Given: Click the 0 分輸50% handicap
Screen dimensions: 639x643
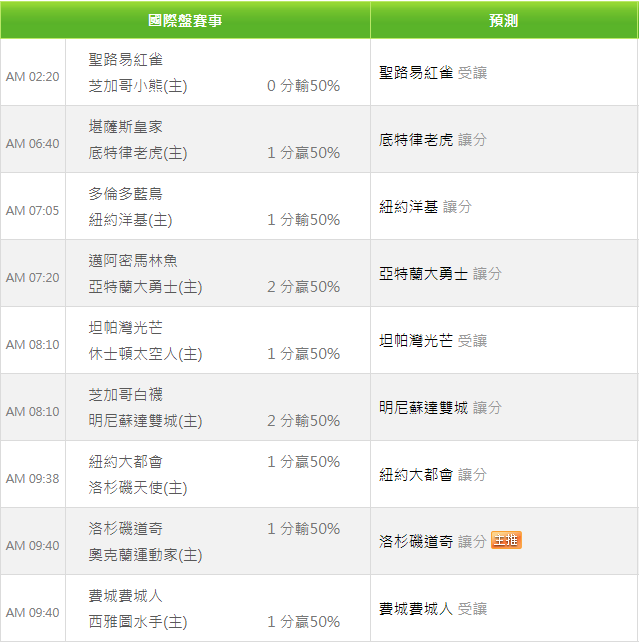Looking at the screenshot, I should click(303, 86).
